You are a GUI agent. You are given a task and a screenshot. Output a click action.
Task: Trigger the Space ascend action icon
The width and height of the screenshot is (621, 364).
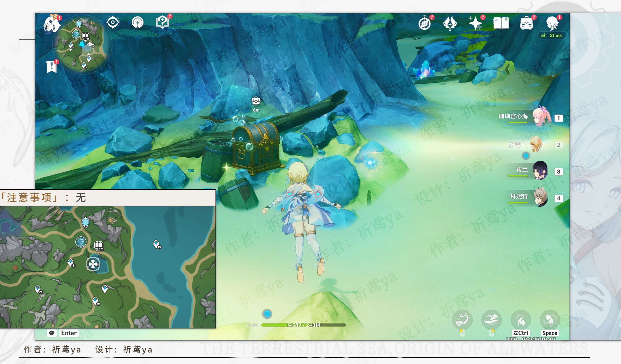pyautogui.click(x=550, y=320)
